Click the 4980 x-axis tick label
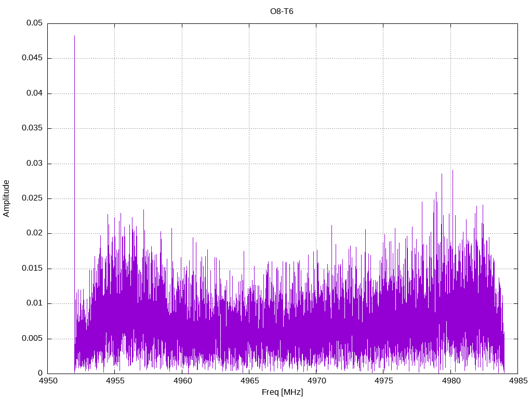This screenshot has width=532, height=399. pos(450,381)
